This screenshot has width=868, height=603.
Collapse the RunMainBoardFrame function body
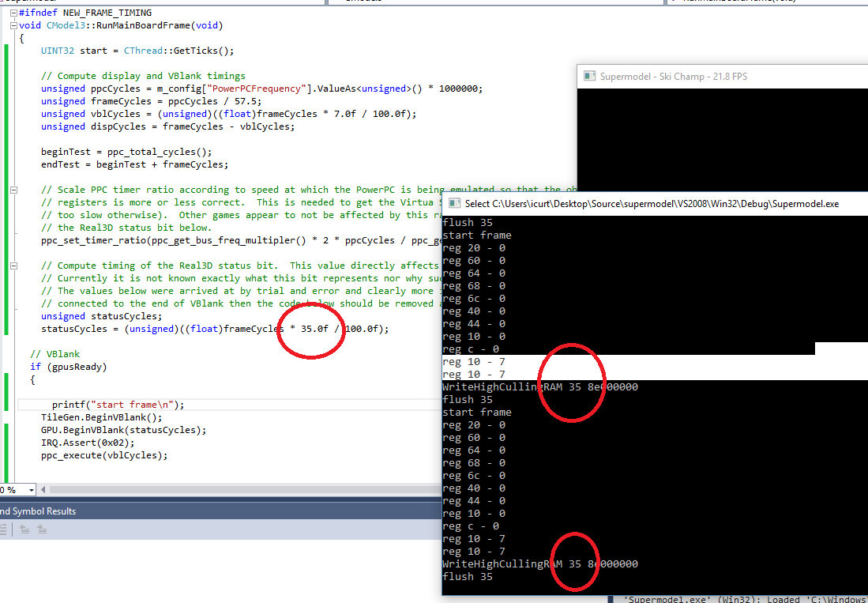point(14,25)
